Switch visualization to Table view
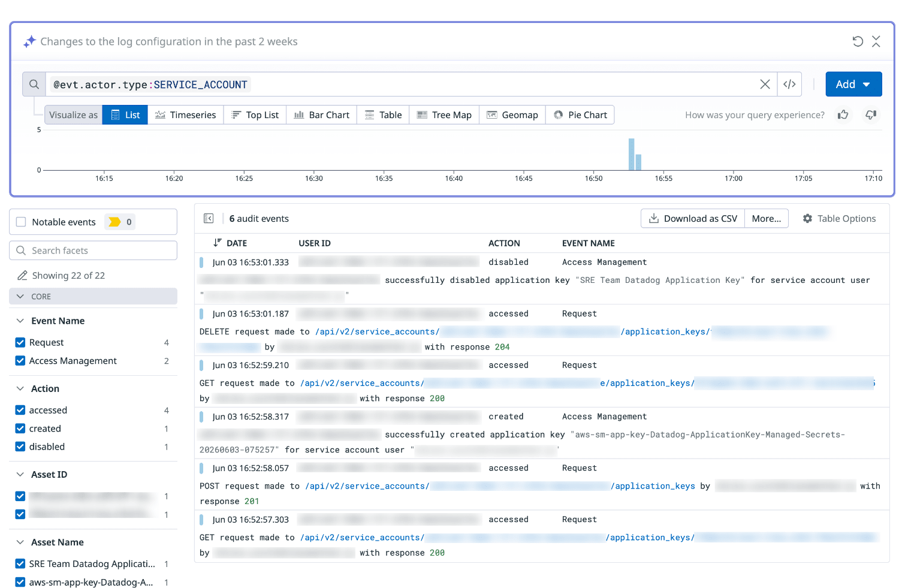Image resolution: width=899 pixels, height=588 pixels. tap(383, 114)
